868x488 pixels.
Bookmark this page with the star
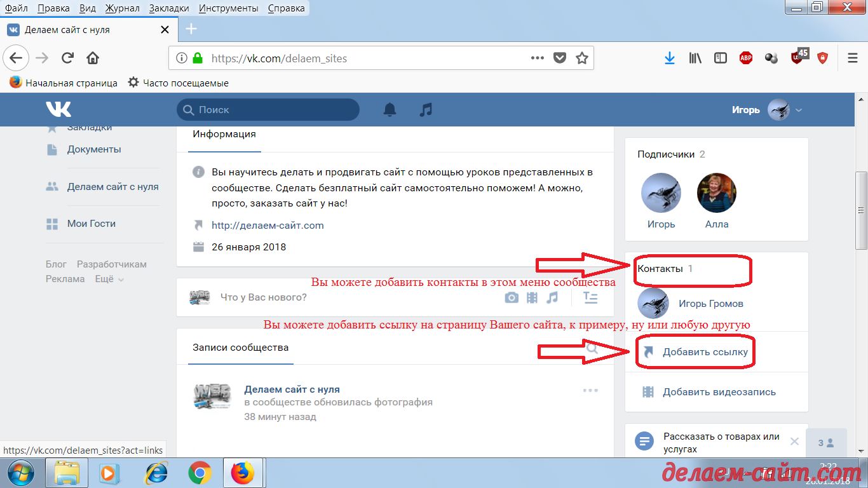click(x=581, y=58)
